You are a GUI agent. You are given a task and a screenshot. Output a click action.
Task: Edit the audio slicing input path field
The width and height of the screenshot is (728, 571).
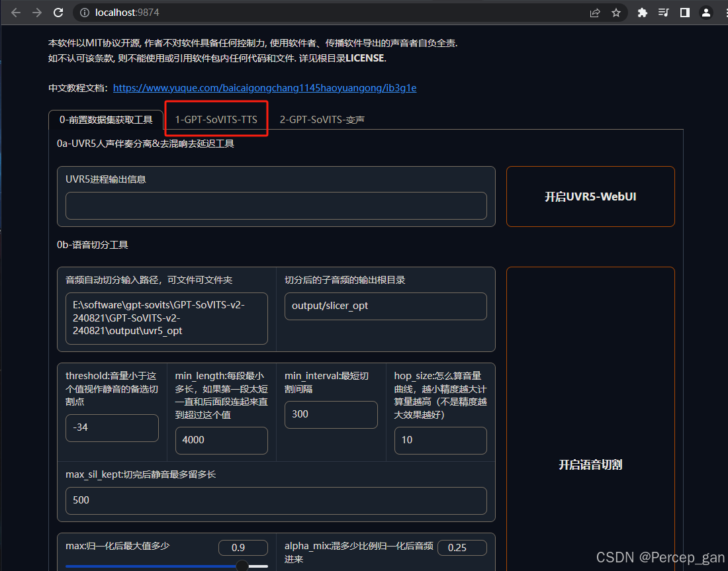[x=167, y=318]
